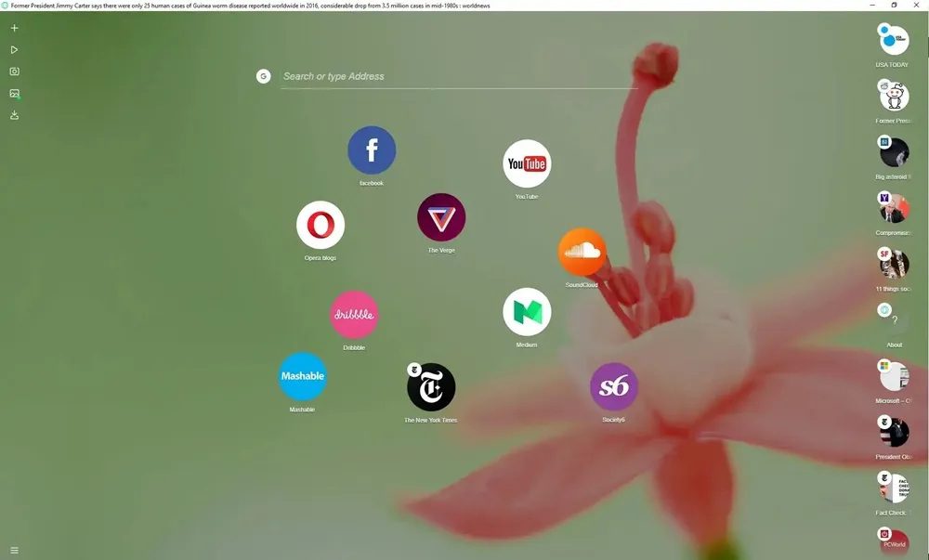Click the Google search engine icon
The width and height of the screenshot is (929, 560).
(264, 76)
